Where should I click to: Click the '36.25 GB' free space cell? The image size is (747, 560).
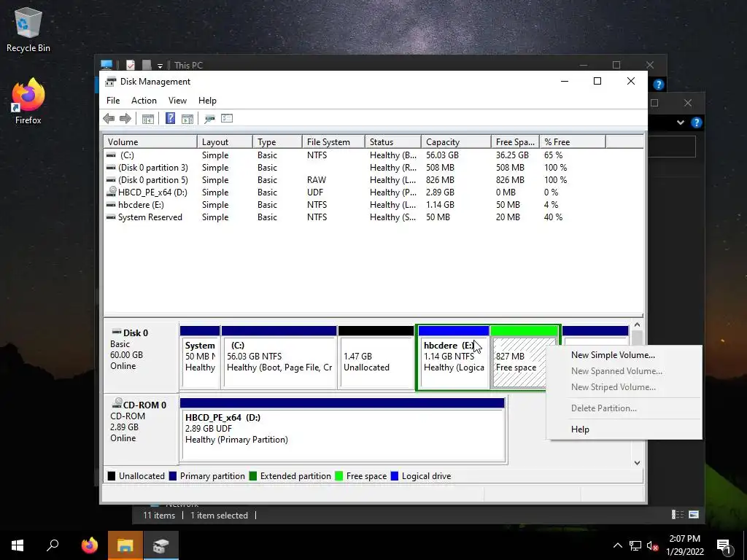coord(512,155)
